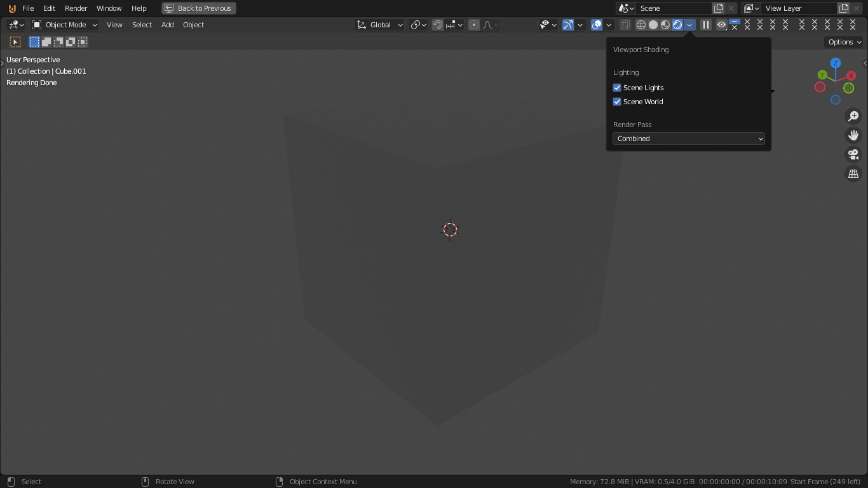
Task: Switch perspective/orthographic with grid icon
Action: [853, 173]
